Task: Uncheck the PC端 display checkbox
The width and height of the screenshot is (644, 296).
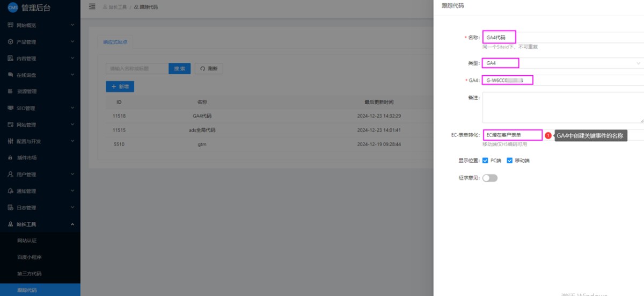Action: tap(486, 161)
